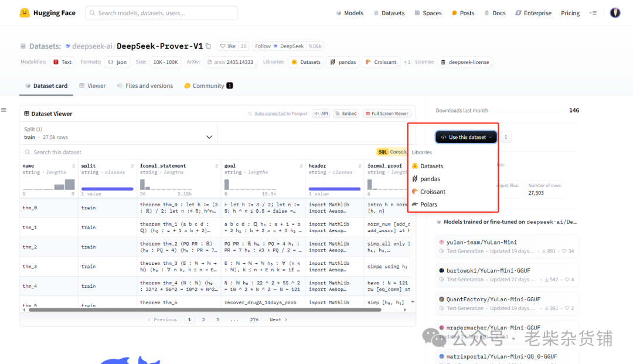
Task: Click the Embed button
Action: [346, 113]
